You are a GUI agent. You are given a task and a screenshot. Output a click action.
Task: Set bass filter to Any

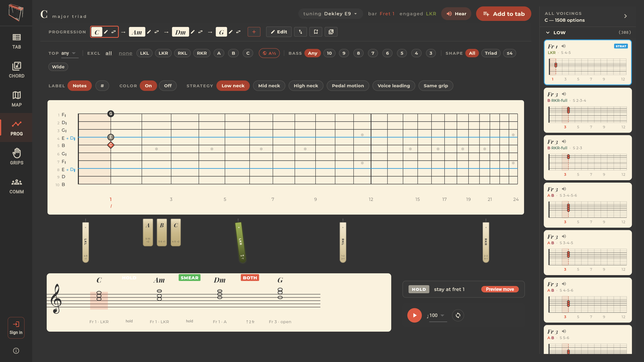pyautogui.click(x=313, y=53)
